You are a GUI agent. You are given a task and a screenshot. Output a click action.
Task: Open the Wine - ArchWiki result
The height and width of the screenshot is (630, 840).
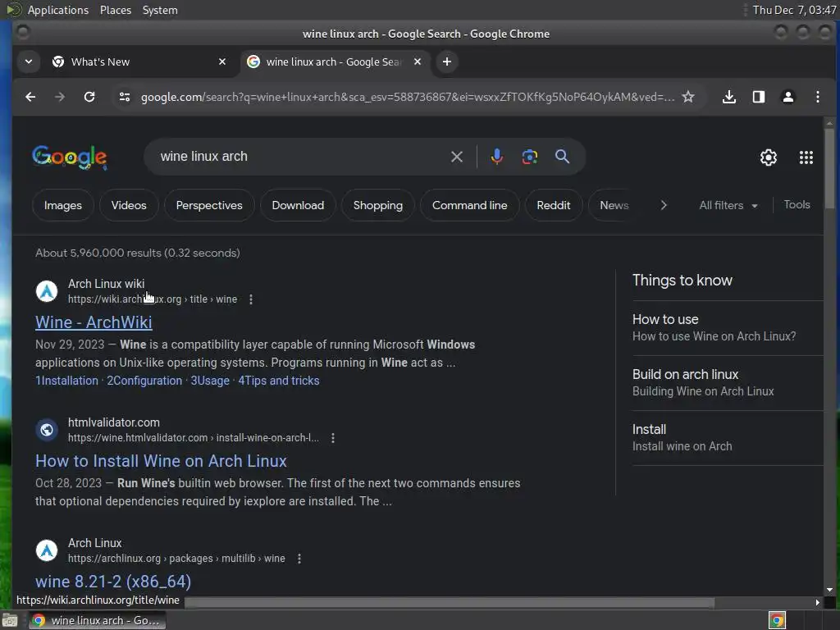(94, 322)
